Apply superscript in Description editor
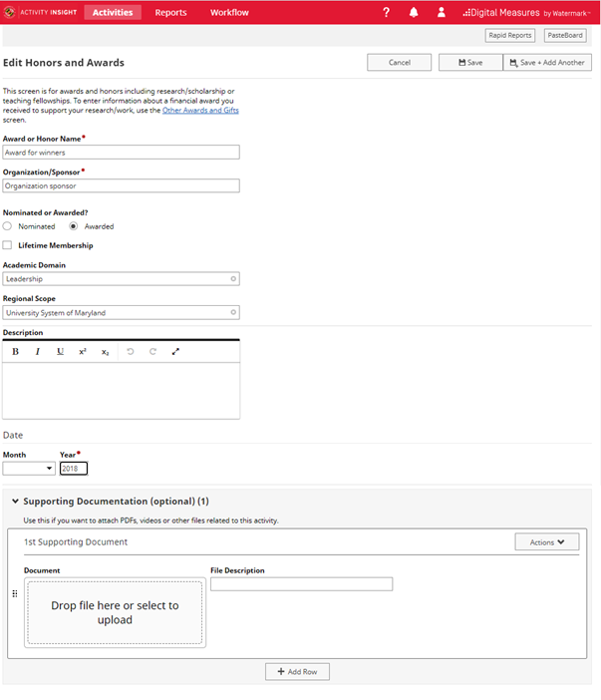Screen dimensions: 601x700 tap(83, 352)
